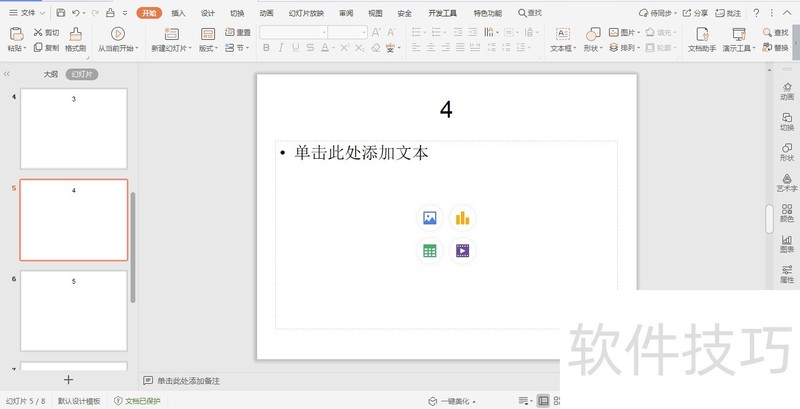Click the 分享 share button
Viewport: 800px width, 409px height.
(x=695, y=13)
